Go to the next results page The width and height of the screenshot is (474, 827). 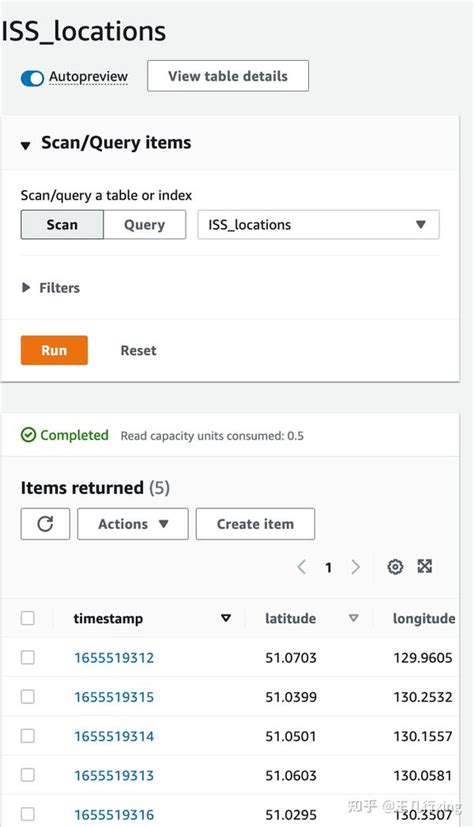355,567
